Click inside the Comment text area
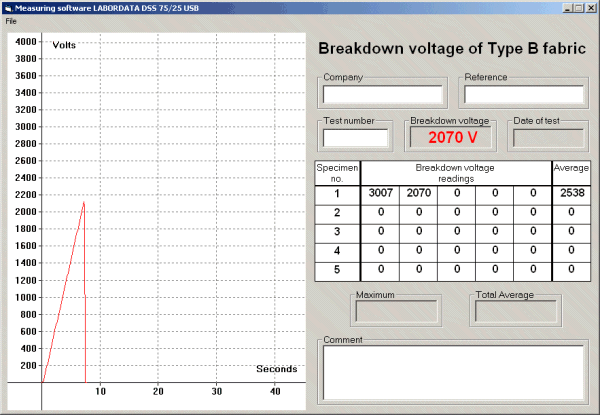Screen dimensions: 600x415 point(453,371)
